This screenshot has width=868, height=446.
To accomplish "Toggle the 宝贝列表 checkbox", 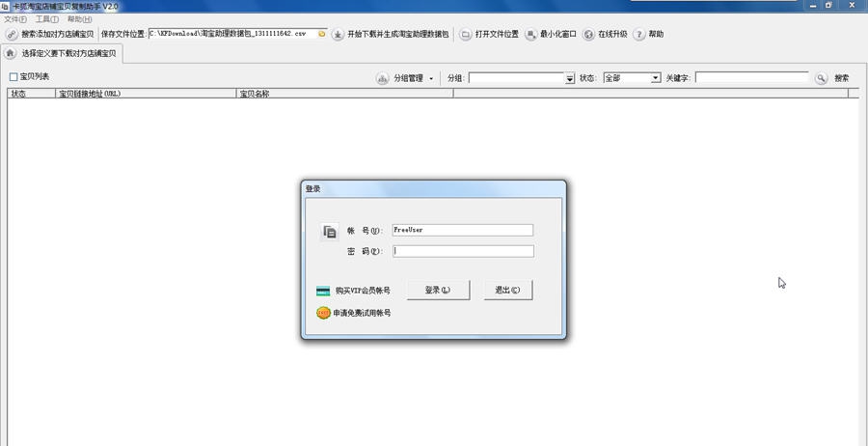I will 14,77.
